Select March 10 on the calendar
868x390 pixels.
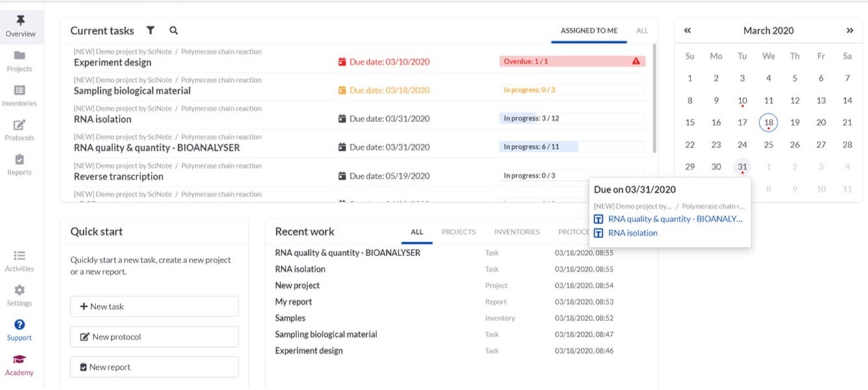coord(742,101)
